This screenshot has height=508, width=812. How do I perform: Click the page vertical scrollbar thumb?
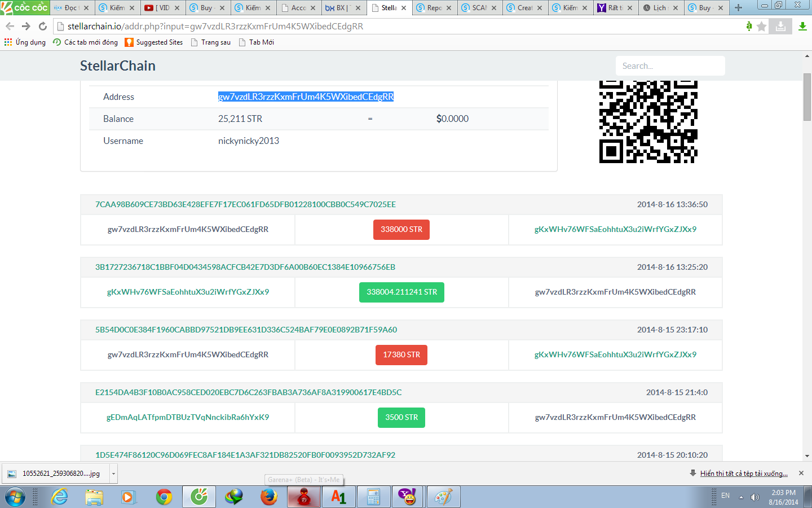click(x=807, y=96)
